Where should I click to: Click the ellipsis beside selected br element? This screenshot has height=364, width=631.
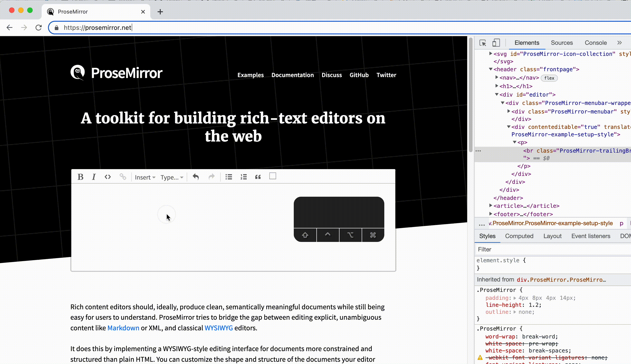pos(478,151)
